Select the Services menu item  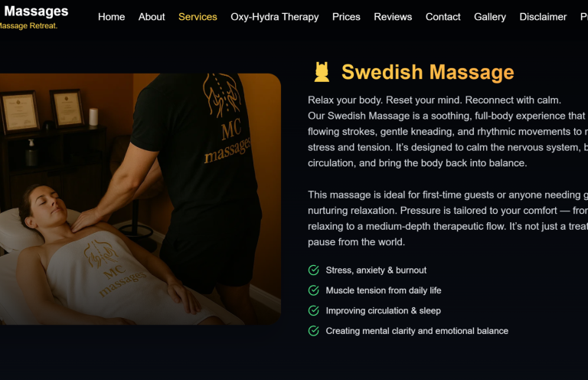[198, 17]
